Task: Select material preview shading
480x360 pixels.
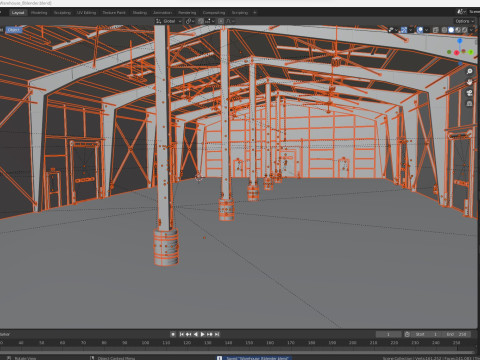Action: coord(458,30)
